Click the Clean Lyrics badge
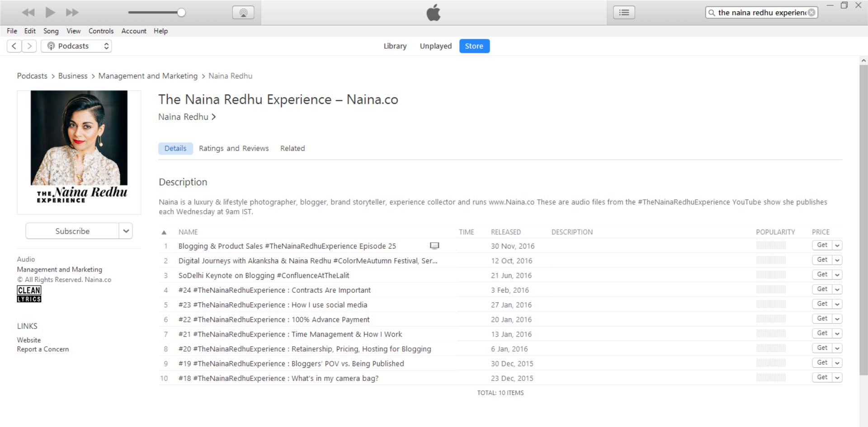Viewport: 868px width, 427px height. point(29,294)
